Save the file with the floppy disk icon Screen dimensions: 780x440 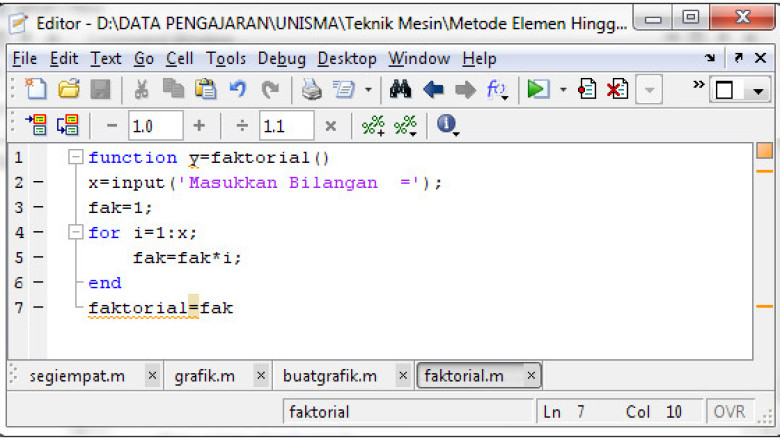pyautogui.click(x=100, y=90)
